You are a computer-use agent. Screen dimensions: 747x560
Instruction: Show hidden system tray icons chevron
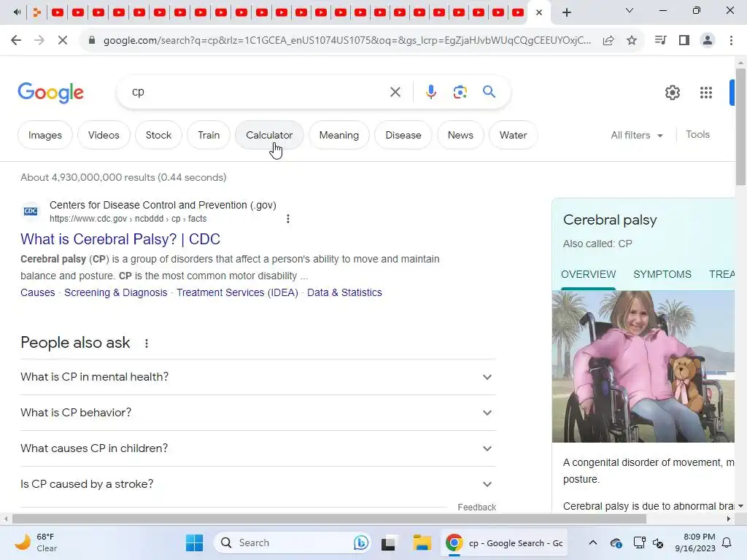pyautogui.click(x=592, y=542)
